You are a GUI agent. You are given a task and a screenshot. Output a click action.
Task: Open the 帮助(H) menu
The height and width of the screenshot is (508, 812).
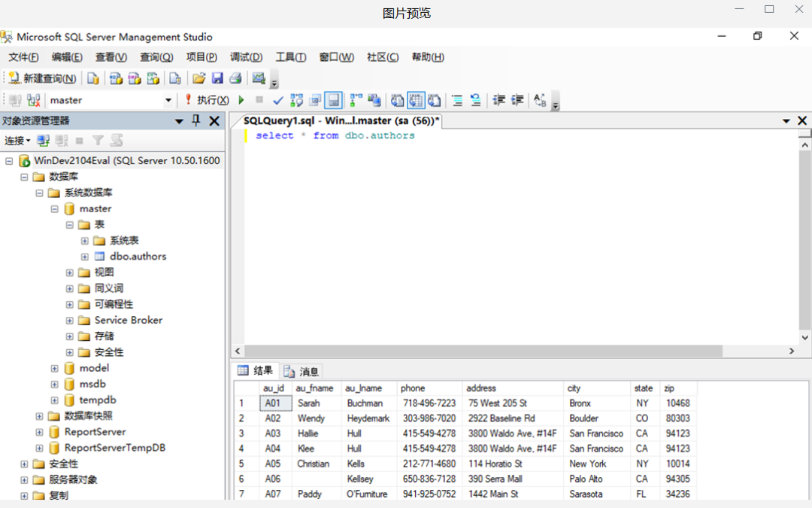pyautogui.click(x=428, y=57)
